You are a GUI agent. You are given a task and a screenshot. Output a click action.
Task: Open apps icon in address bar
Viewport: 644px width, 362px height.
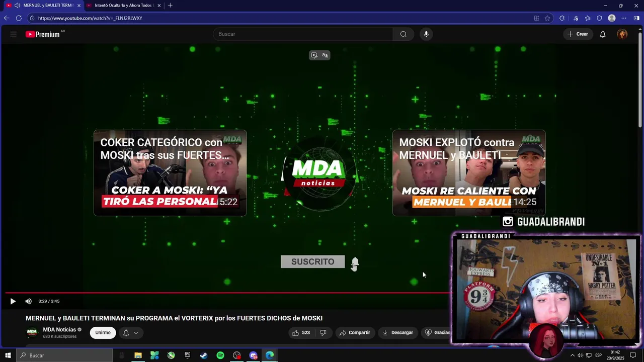pyautogui.click(x=536, y=18)
